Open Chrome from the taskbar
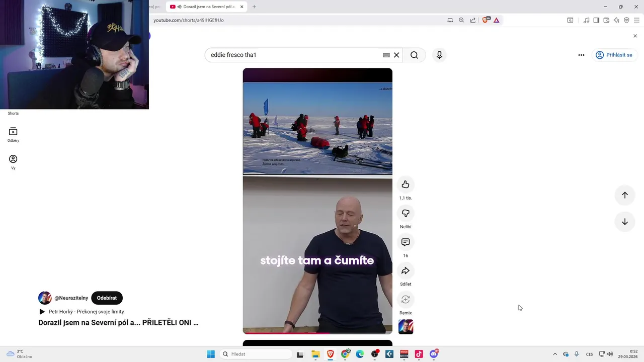Viewport: 644px width, 362px height. (345, 354)
